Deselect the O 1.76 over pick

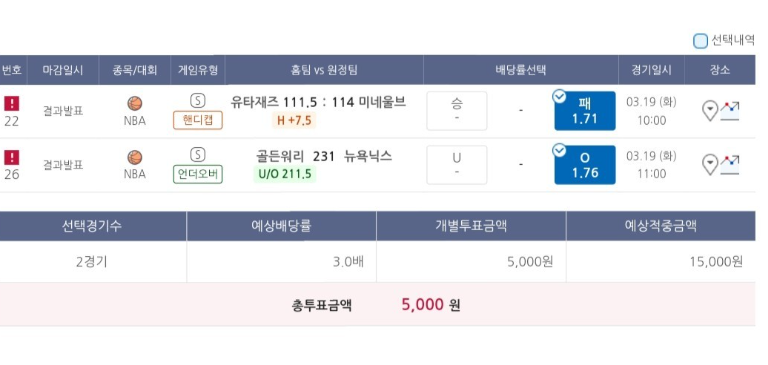585,165
